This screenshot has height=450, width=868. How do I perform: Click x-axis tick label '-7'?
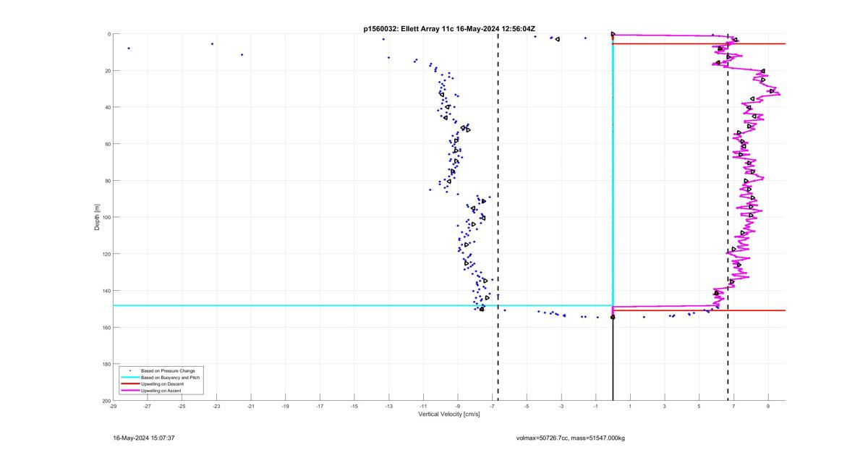[x=492, y=406]
